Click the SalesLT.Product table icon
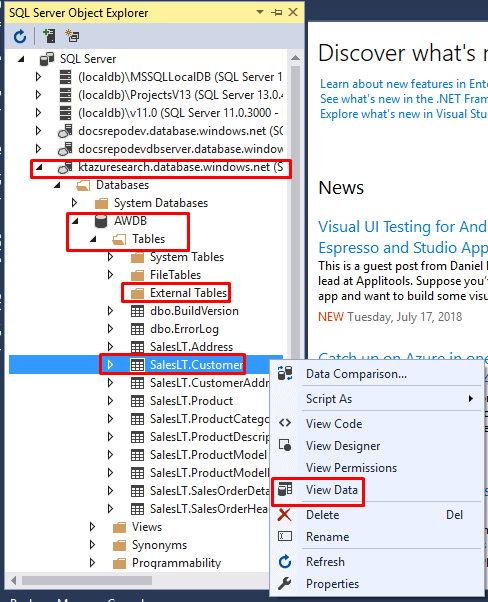This screenshot has width=488, height=602. tap(137, 401)
